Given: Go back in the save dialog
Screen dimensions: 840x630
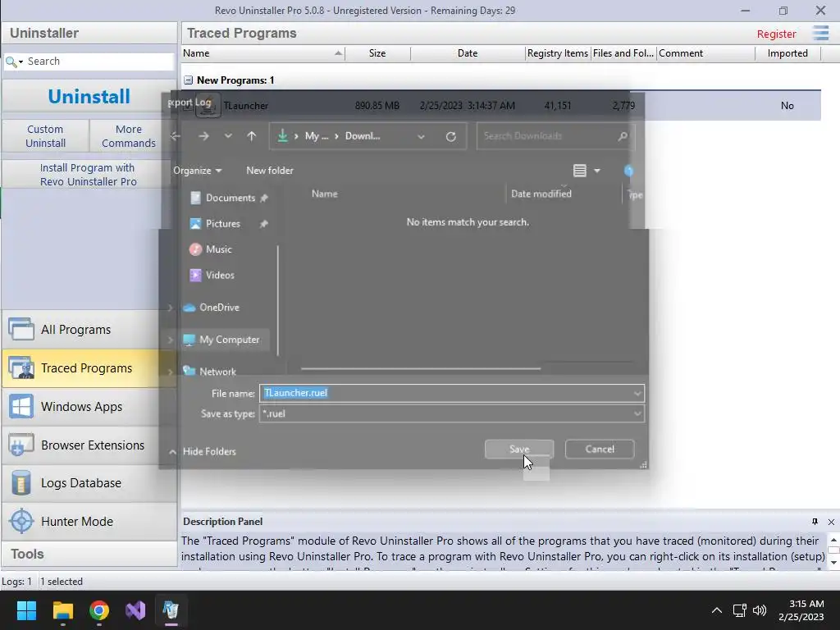Looking at the screenshot, I should (176, 136).
